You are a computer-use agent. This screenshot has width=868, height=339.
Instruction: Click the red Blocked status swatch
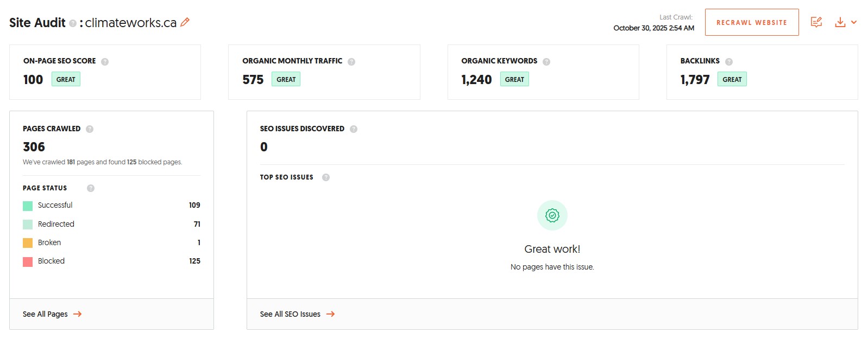(x=28, y=261)
